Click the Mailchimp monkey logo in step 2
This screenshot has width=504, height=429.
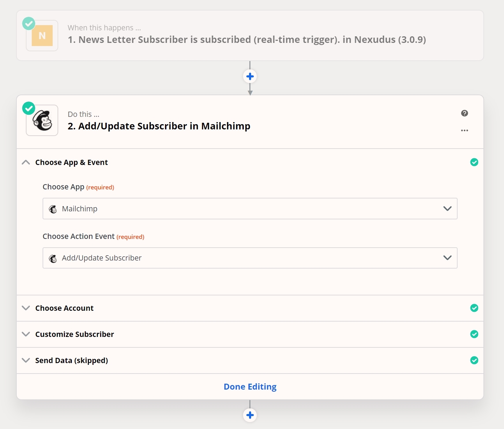(42, 120)
